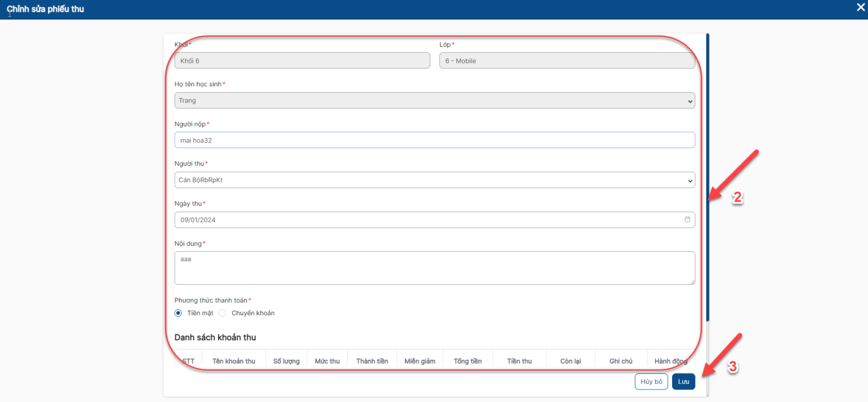Screen dimensions: 868x402
Task: Click the Hủy bỏ button
Action: click(x=651, y=381)
